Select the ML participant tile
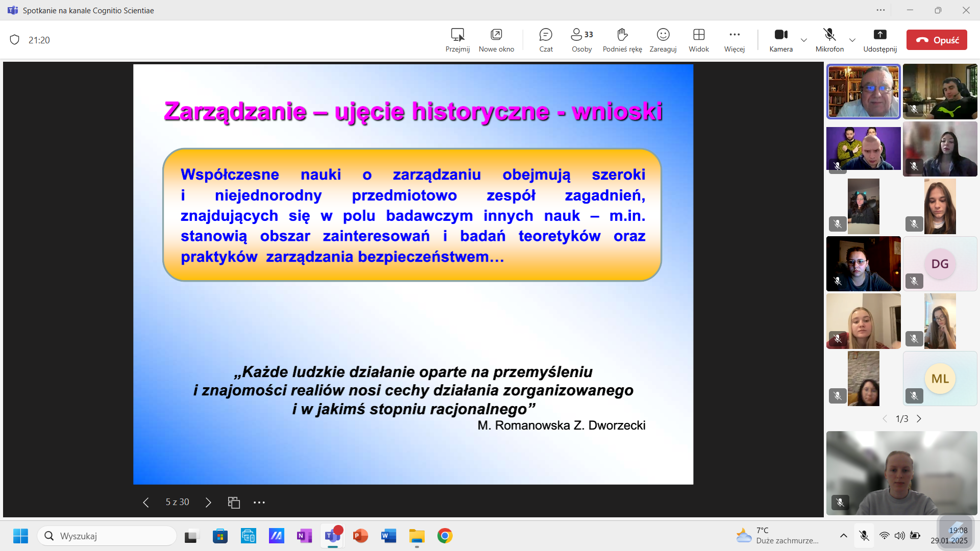 pos(940,379)
